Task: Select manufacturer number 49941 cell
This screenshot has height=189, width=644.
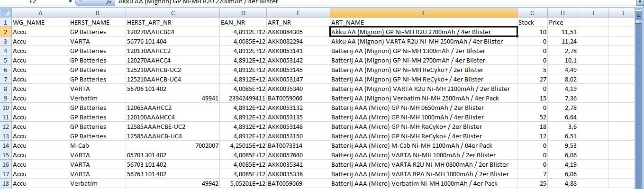Action: (172, 98)
